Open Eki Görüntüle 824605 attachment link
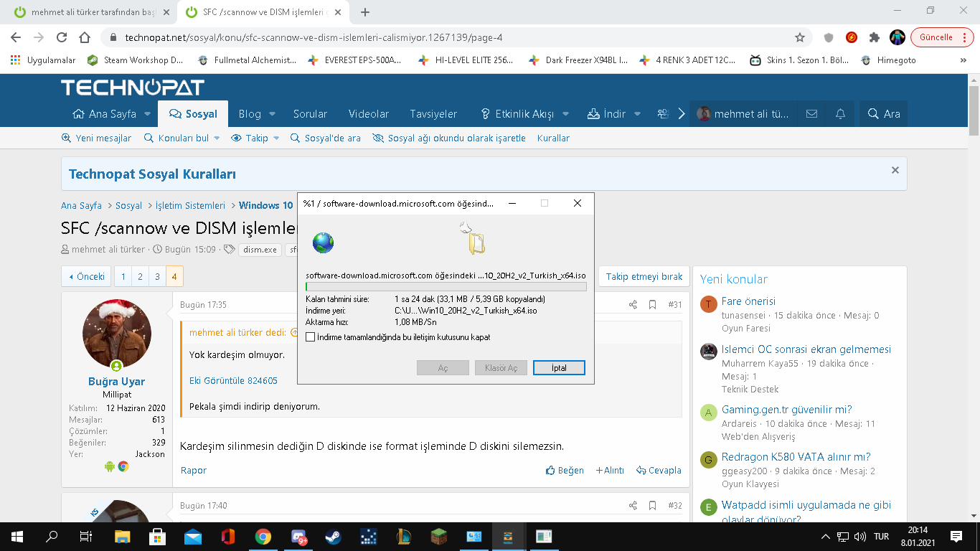 [x=233, y=380]
